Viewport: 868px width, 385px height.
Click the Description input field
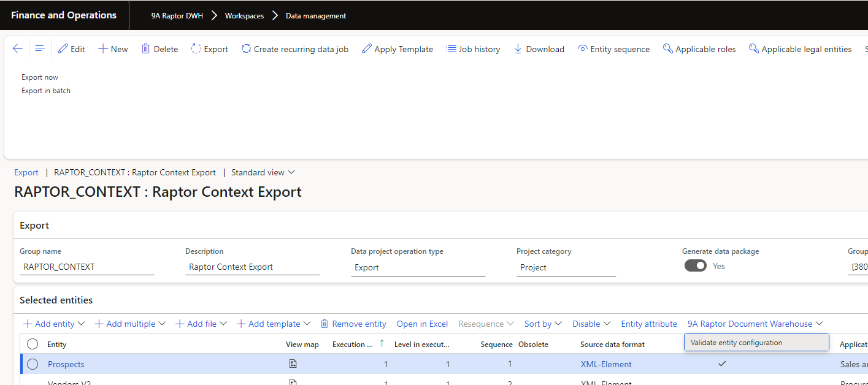tap(252, 267)
